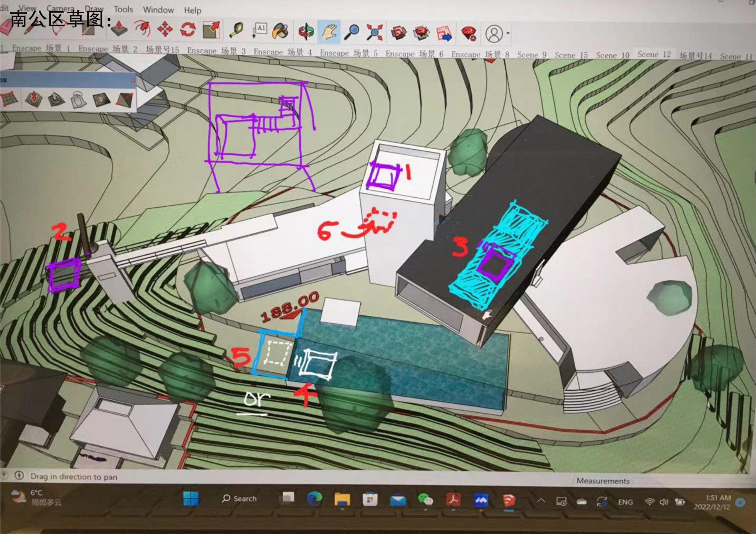Select the Sandbox Drape tool
The width and height of the screenshot is (756, 534).
(x=78, y=99)
